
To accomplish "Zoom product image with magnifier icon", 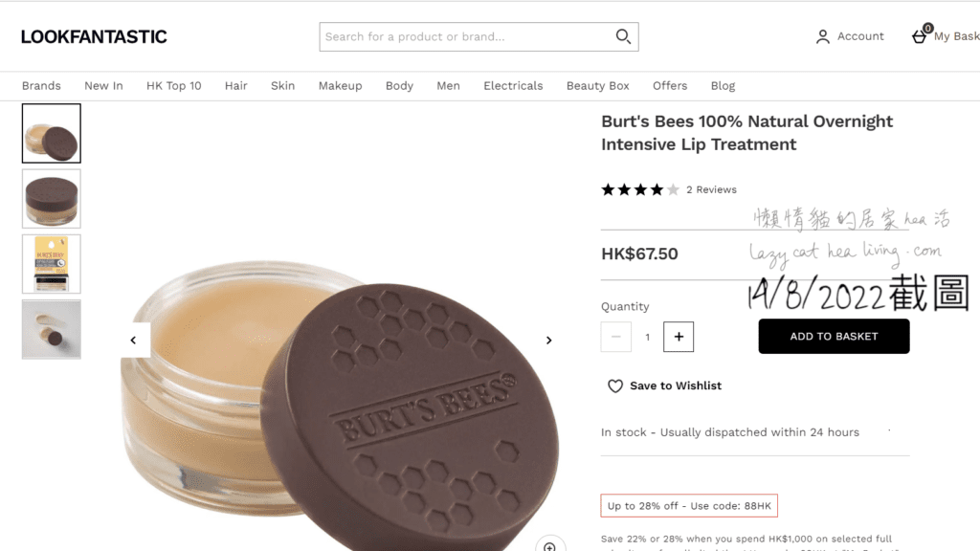I will pos(549,546).
